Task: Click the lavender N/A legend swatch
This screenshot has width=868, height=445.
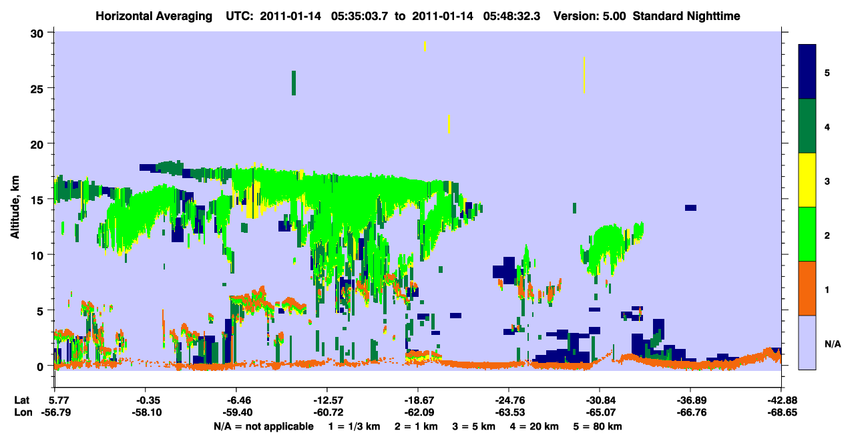Action: (807, 342)
